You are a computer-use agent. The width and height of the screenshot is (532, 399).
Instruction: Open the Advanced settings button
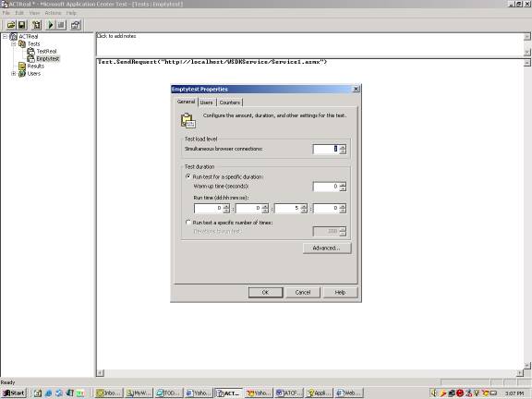pos(327,248)
